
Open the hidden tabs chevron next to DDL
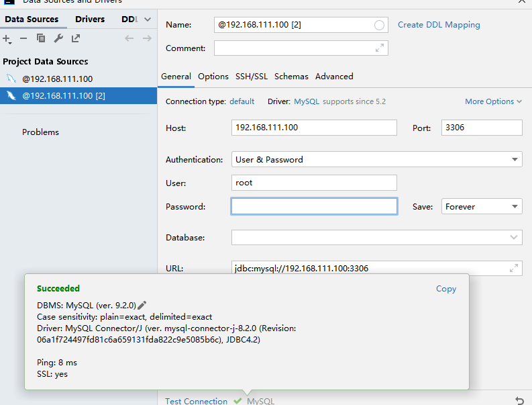click(x=148, y=19)
